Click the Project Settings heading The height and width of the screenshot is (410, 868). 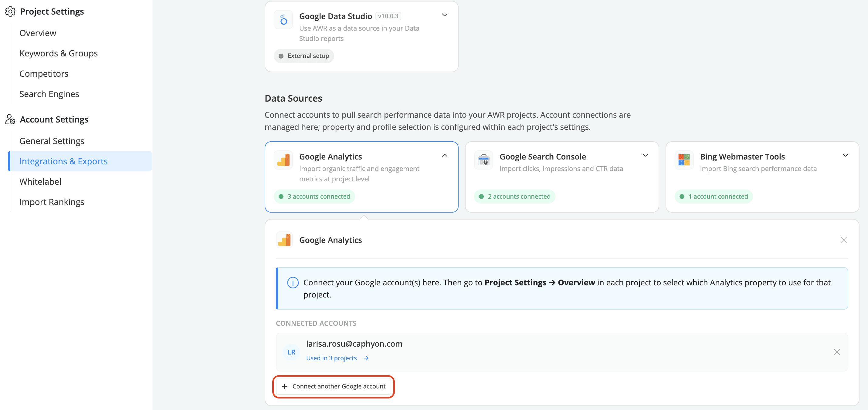[52, 12]
